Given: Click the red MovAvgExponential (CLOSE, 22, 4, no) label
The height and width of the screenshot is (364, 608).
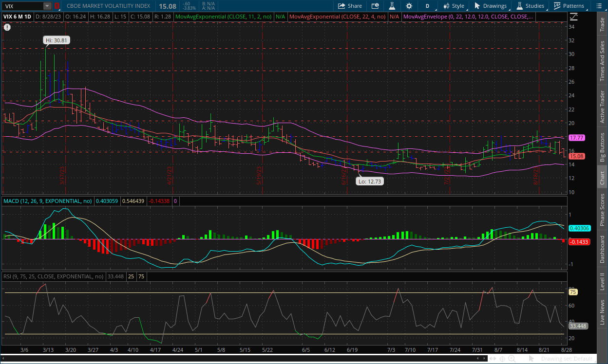Looking at the screenshot, I should pyautogui.click(x=338, y=17).
